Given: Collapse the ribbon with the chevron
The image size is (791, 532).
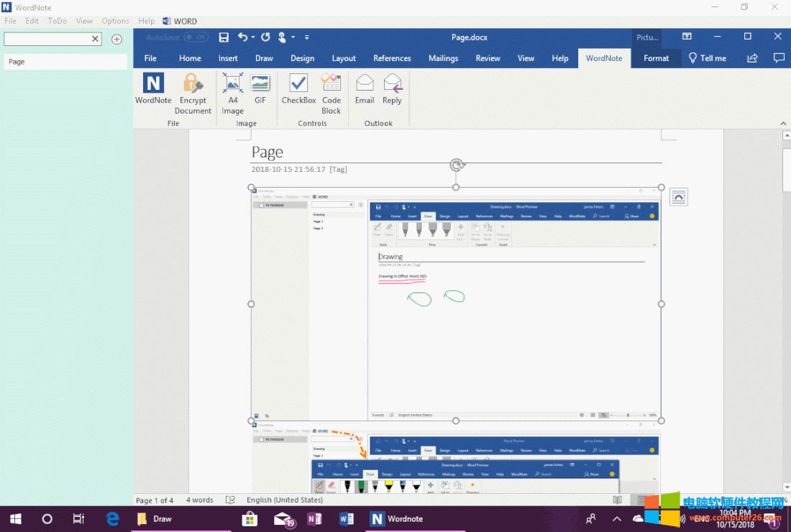Looking at the screenshot, I should pos(785,124).
